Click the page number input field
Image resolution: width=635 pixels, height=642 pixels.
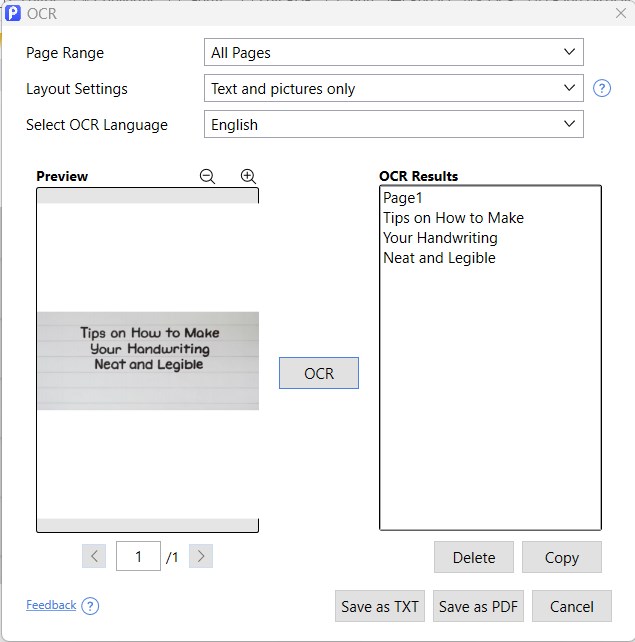pos(139,557)
